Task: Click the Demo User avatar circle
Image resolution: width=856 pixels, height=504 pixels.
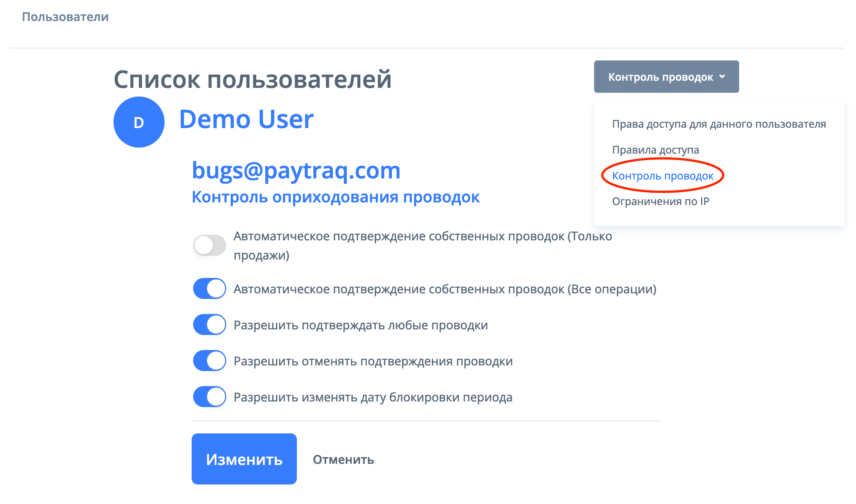Action: tap(139, 122)
